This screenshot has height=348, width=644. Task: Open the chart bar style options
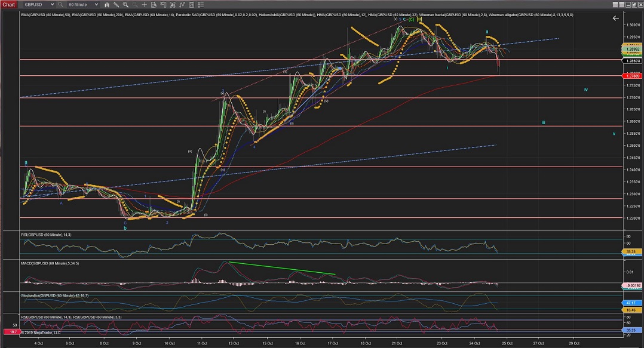(107, 5)
